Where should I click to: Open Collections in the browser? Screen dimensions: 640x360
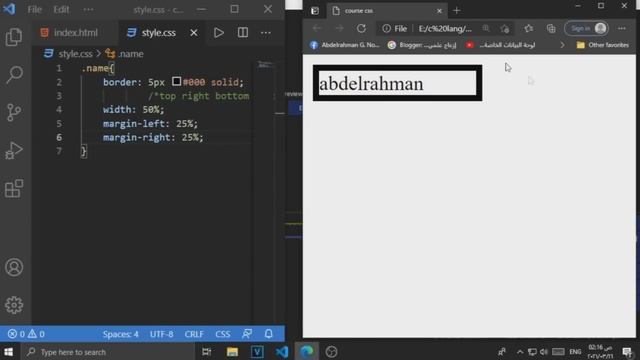[x=551, y=28]
